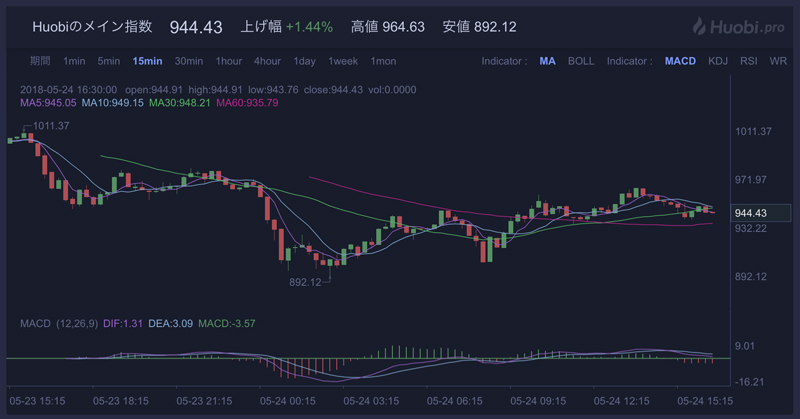Select the 15min interval
This screenshot has width=800, height=419.
coord(147,61)
